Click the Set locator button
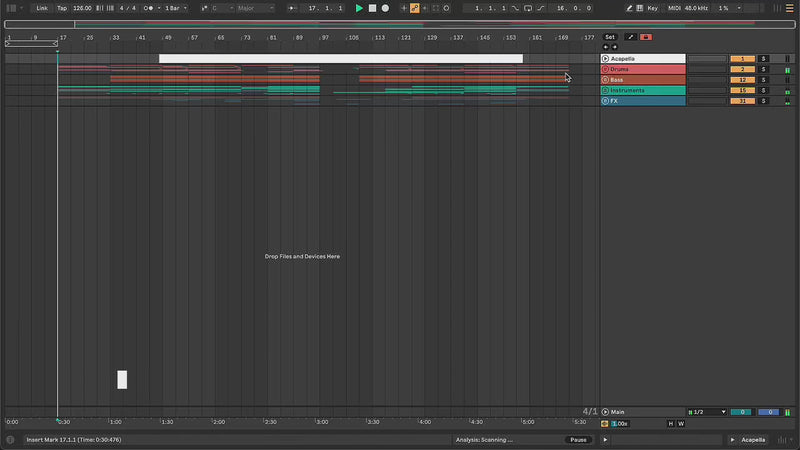This screenshot has height=450, width=800. pyautogui.click(x=609, y=37)
